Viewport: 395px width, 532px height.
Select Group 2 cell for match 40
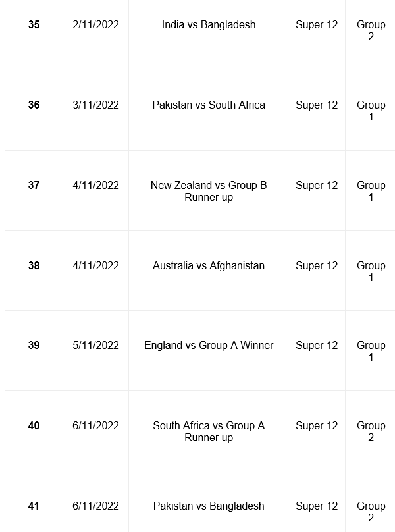[x=371, y=431]
